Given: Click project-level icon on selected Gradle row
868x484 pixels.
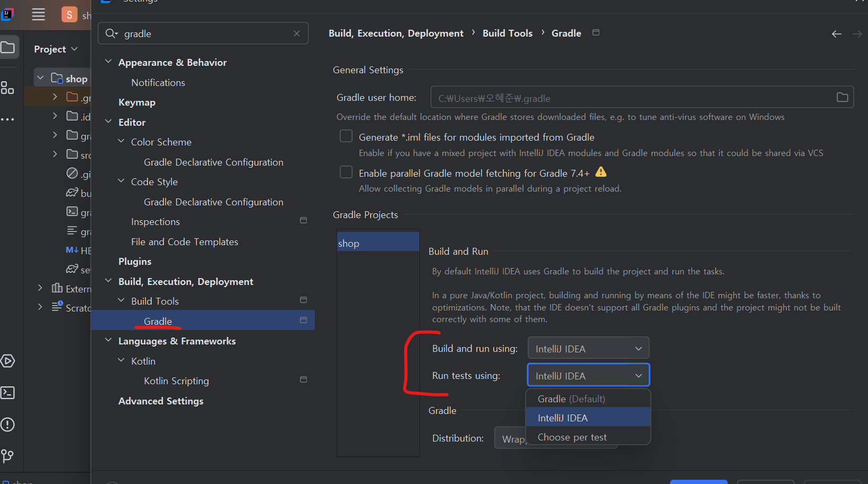Looking at the screenshot, I should click(304, 320).
